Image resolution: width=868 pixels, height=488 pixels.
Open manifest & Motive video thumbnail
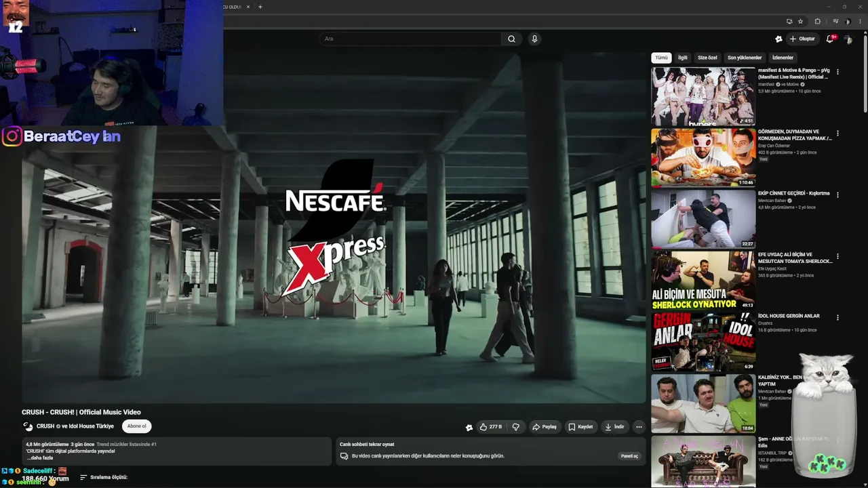tap(703, 96)
